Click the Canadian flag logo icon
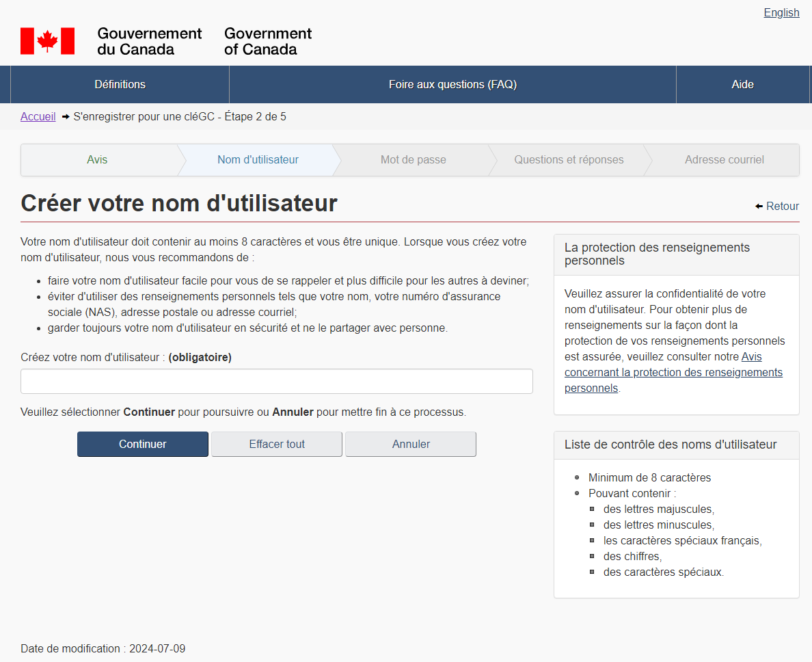The image size is (812, 662). click(x=47, y=41)
